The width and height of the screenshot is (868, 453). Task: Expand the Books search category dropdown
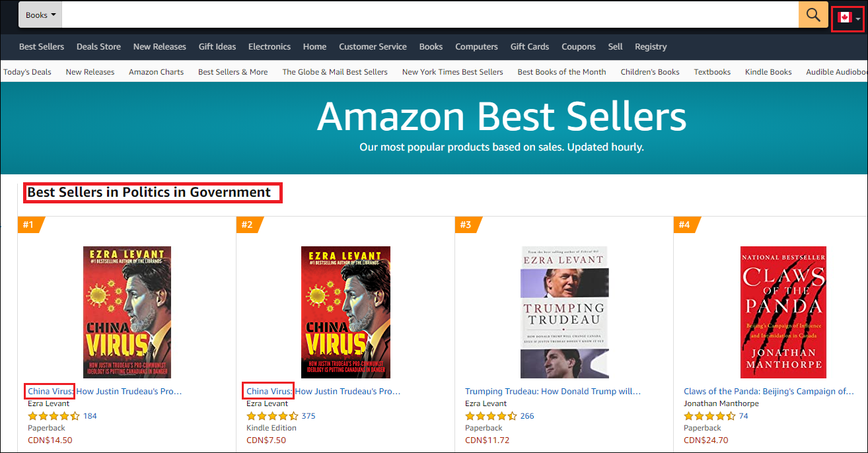[x=40, y=15]
